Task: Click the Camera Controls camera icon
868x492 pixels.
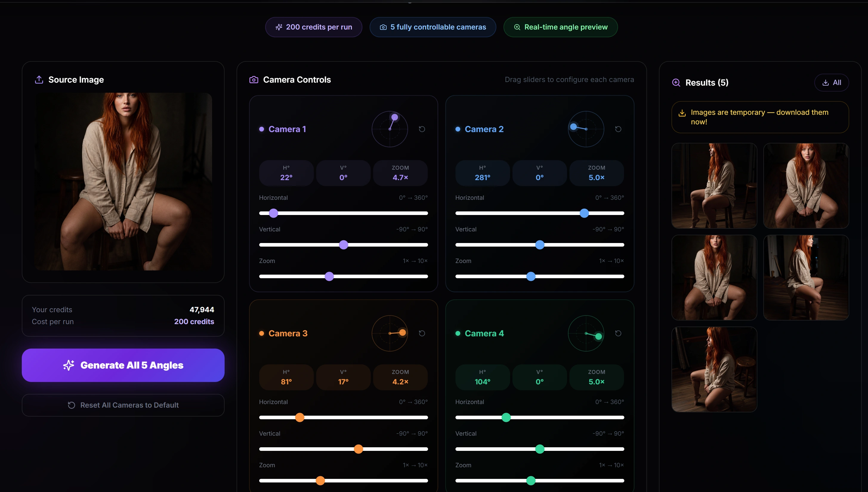Action: pyautogui.click(x=254, y=80)
